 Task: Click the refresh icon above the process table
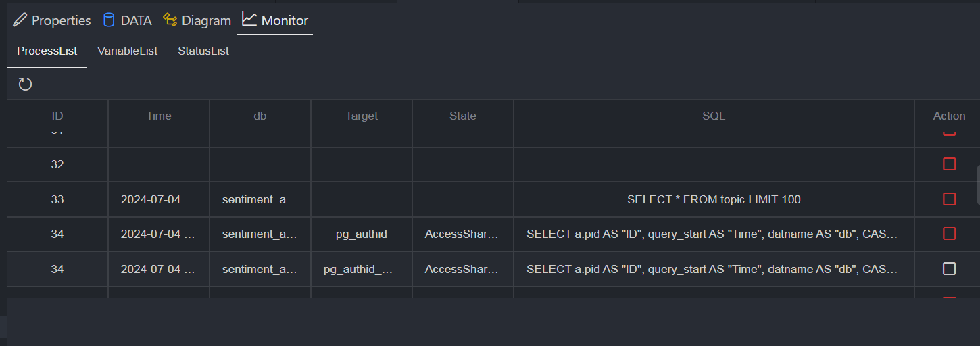point(25,84)
